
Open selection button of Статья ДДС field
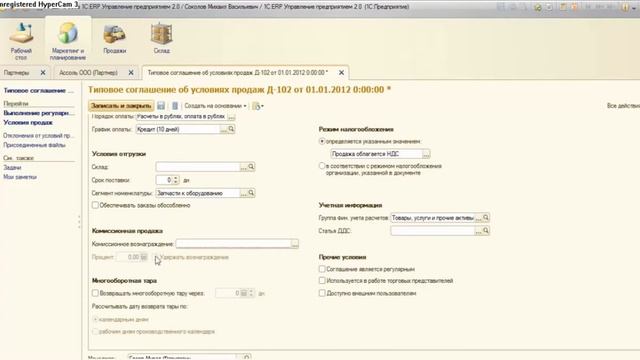click(478, 231)
